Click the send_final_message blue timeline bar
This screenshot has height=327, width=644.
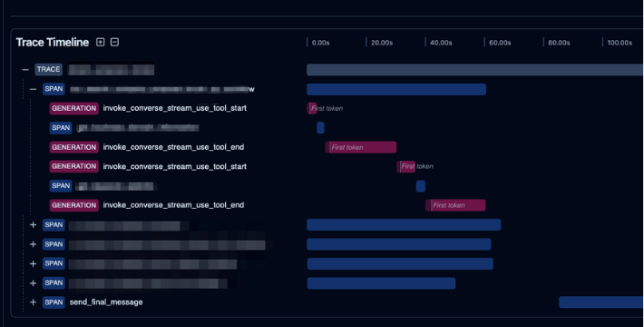point(600,302)
